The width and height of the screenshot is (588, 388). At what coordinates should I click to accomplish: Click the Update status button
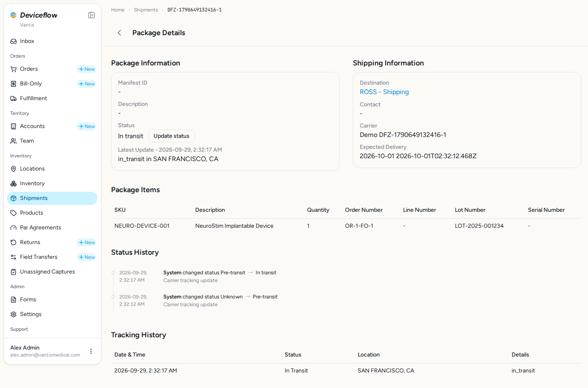pos(171,136)
